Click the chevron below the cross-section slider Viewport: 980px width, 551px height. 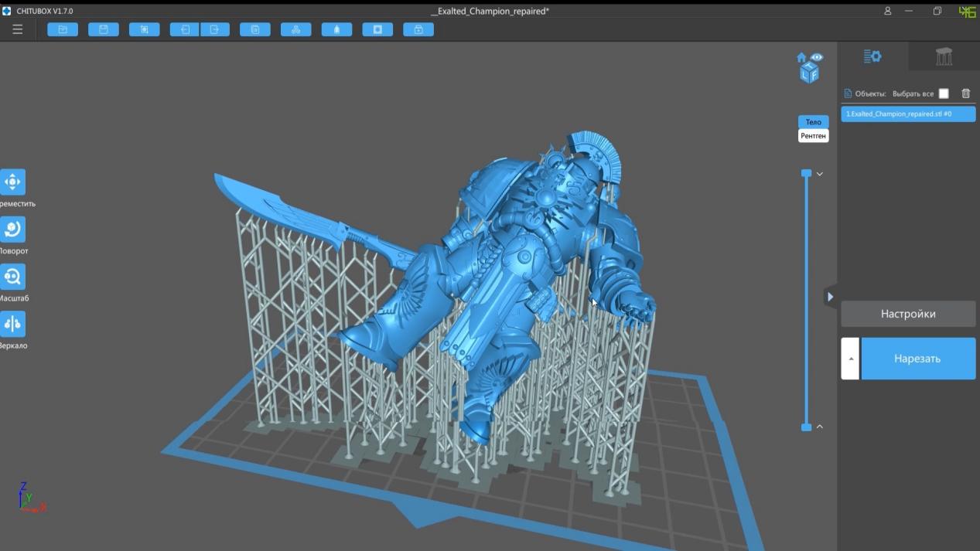[819, 426]
